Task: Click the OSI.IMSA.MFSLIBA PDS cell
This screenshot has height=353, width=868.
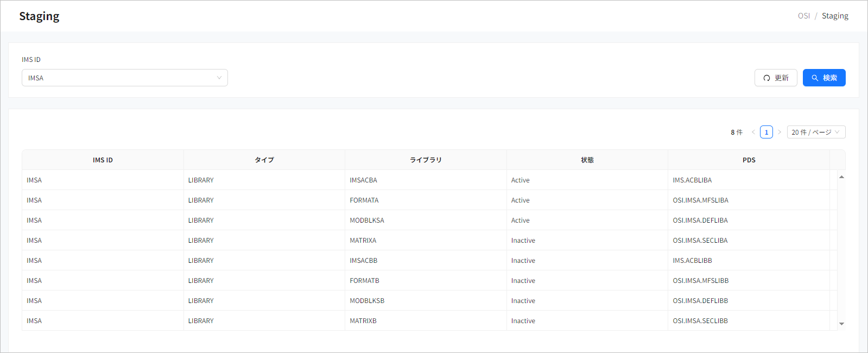Action: tap(700, 200)
